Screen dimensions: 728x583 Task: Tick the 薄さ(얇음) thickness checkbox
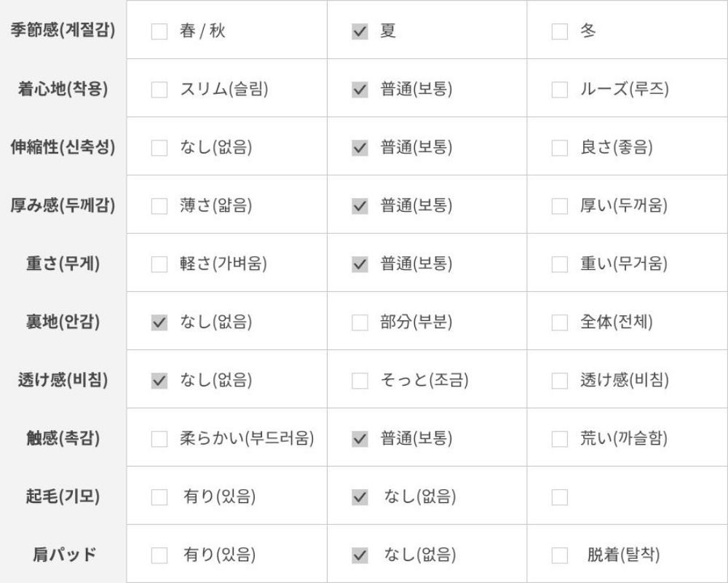point(159,207)
